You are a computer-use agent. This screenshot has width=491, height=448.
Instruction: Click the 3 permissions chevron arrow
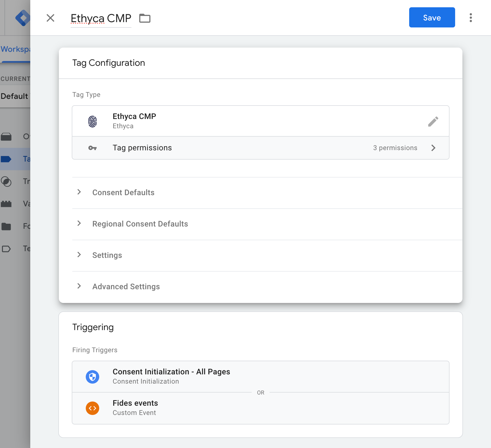tap(433, 148)
